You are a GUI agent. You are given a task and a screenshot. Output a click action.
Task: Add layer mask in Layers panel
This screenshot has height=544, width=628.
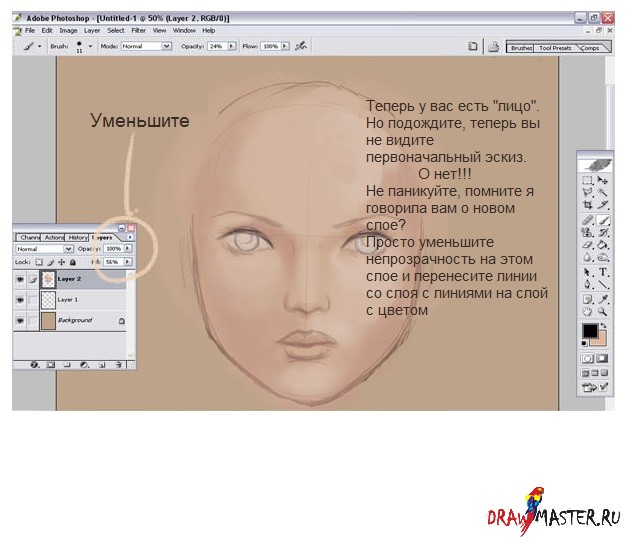pos(51,365)
